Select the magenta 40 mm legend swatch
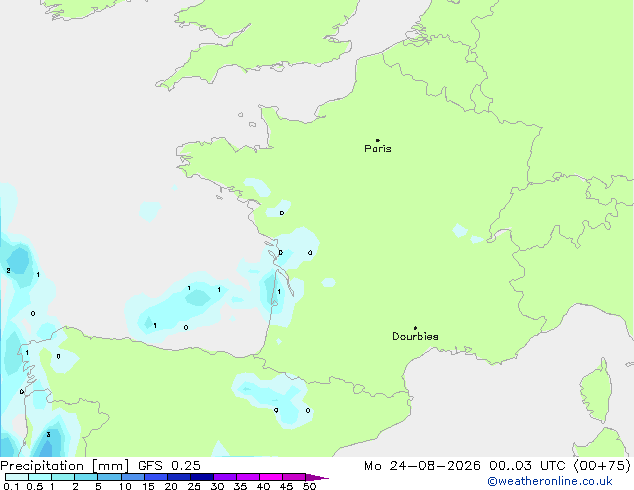 pos(271,477)
